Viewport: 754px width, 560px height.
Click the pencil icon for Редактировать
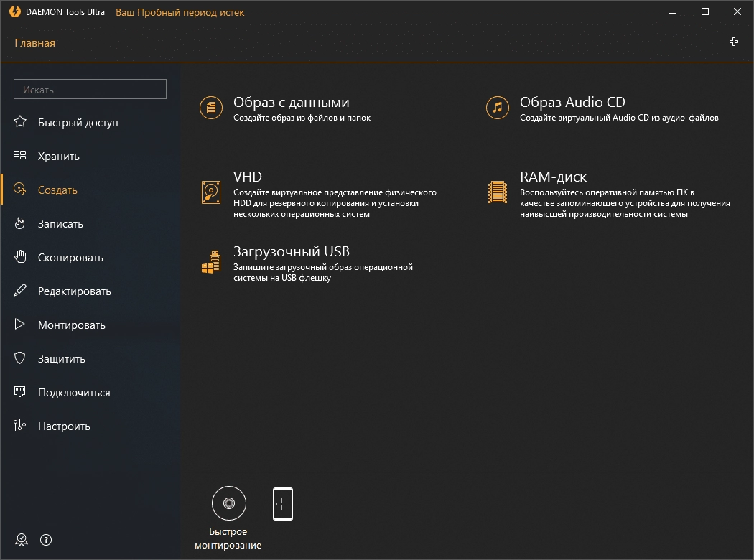(19, 290)
